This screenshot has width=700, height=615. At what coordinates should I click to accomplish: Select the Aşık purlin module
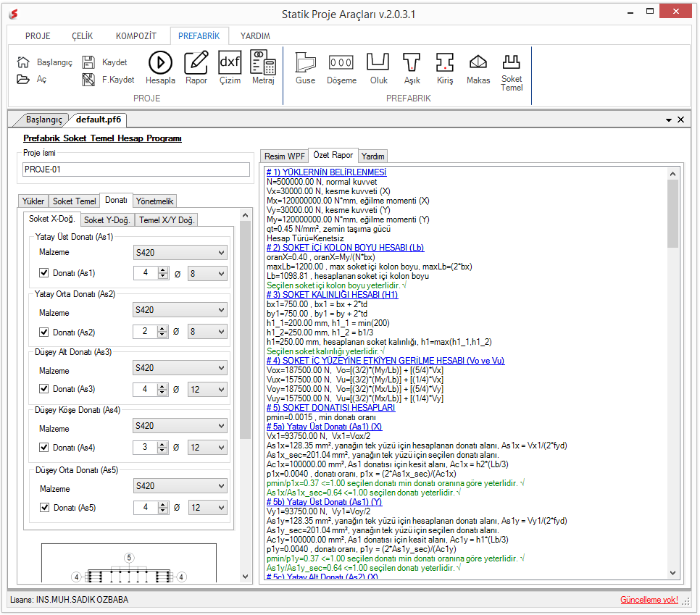(412, 67)
